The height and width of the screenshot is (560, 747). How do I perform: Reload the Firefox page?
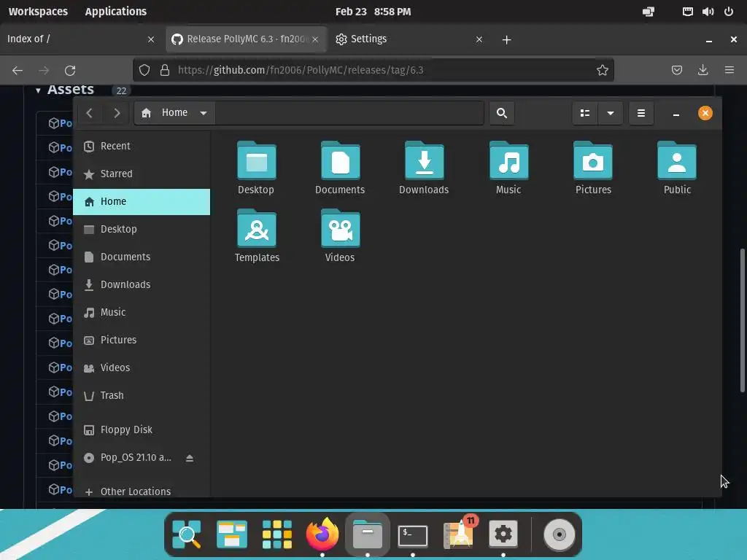[70, 71]
